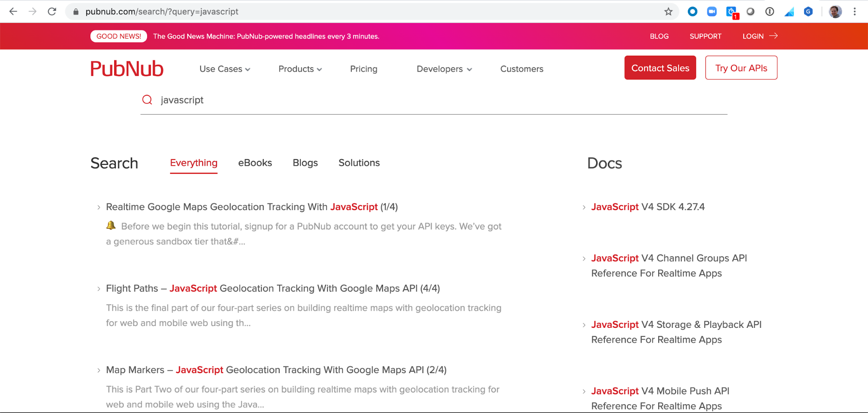This screenshot has width=868, height=413.
Task: Click the GOOD NEWS! badge
Action: [119, 36]
